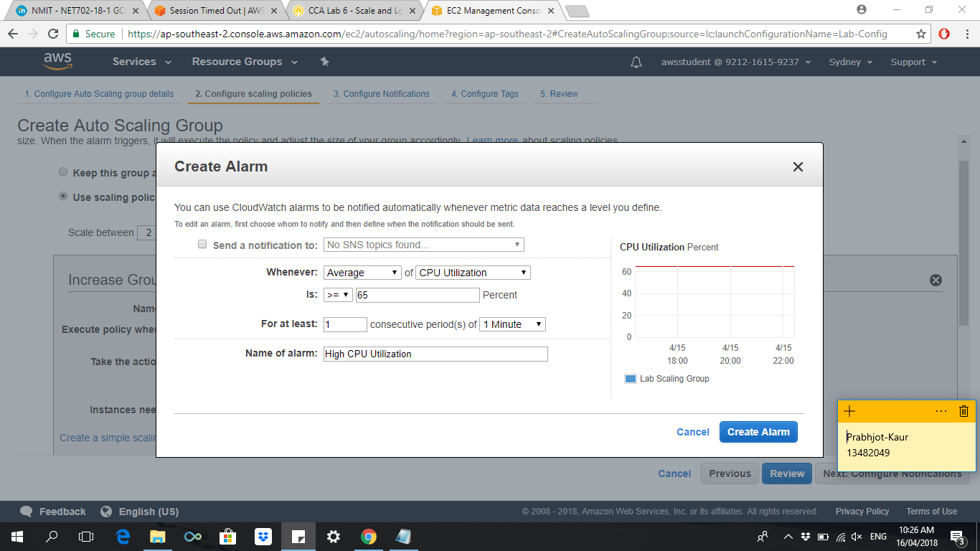Open the Average statistic dropdown
The width and height of the screenshot is (980, 551).
[x=362, y=272]
